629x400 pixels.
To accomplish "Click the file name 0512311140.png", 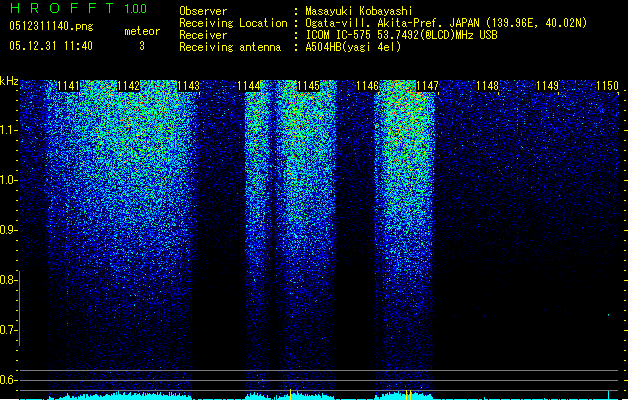I will point(51,26).
